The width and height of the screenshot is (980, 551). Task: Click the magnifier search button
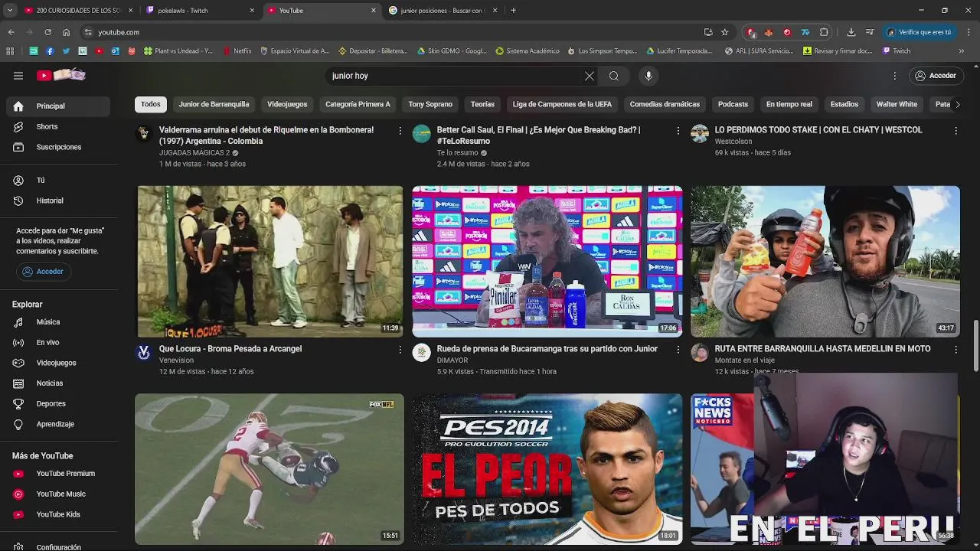(x=614, y=76)
